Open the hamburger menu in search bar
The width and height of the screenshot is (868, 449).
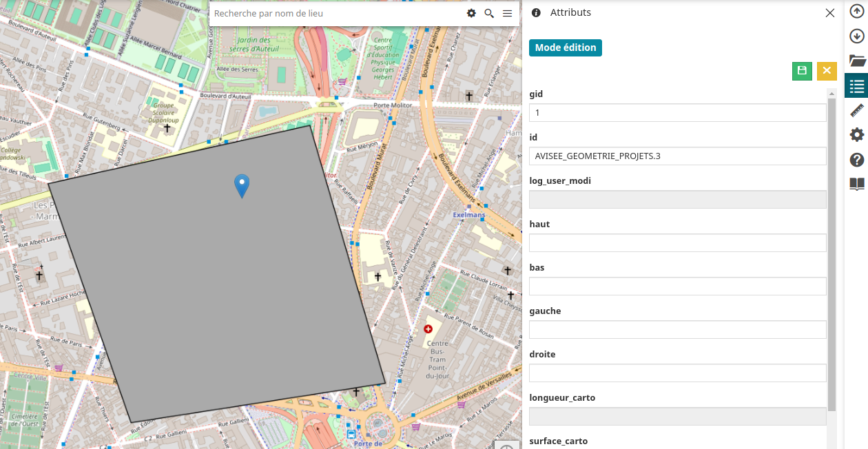(507, 14)
